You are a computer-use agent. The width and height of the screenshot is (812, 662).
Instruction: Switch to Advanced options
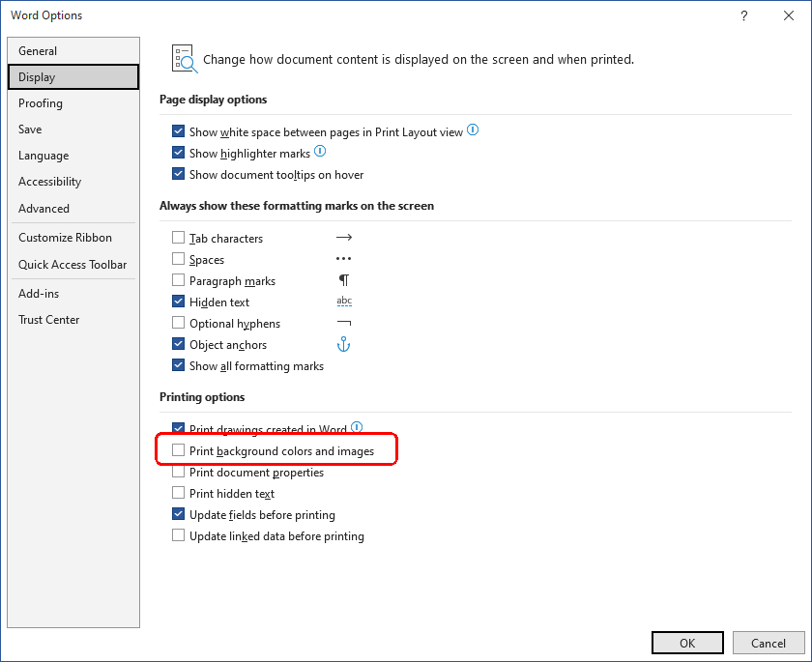73,208
